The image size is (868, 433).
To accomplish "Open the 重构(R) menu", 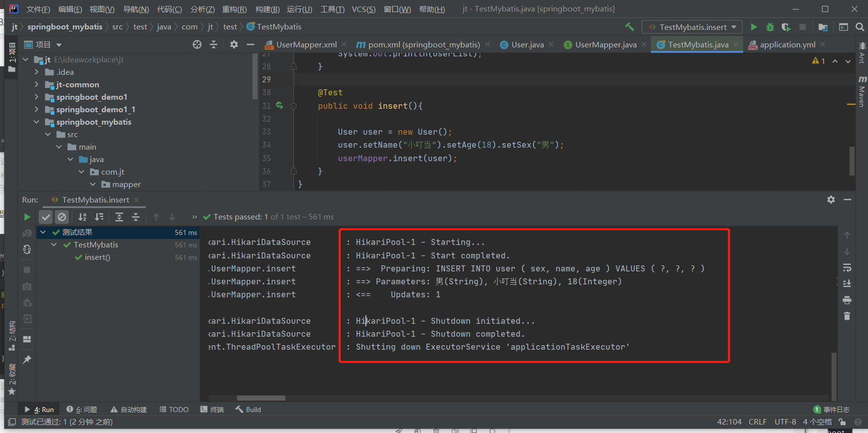I will point(234,9).
